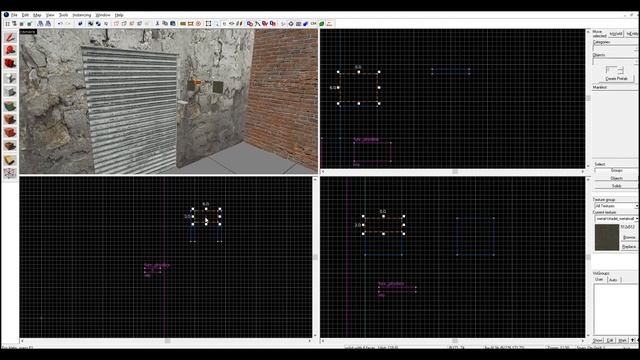Image resolution: width=640 pixels, height=360 pixels.
Task: Apply current texture tool
Action: click(10, 119)
